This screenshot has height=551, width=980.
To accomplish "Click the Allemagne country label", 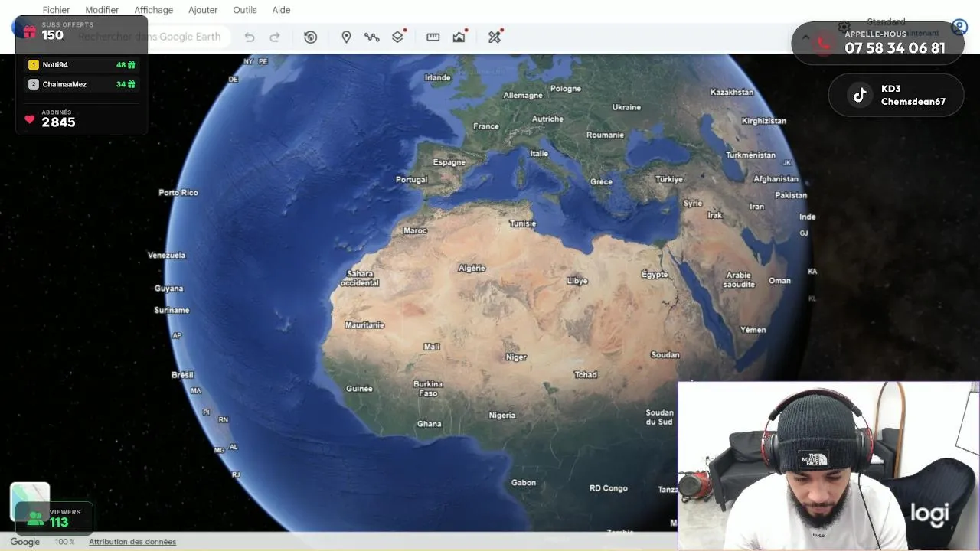I will pyautogui.click(x=523, y=96).
